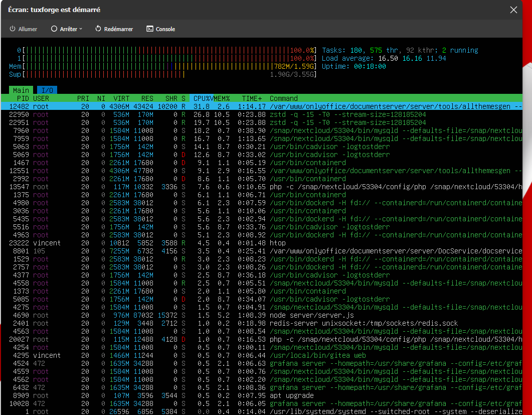Click the Redémarrer button label
Viewport: 532px width, 415px height.
pos(118,29)
